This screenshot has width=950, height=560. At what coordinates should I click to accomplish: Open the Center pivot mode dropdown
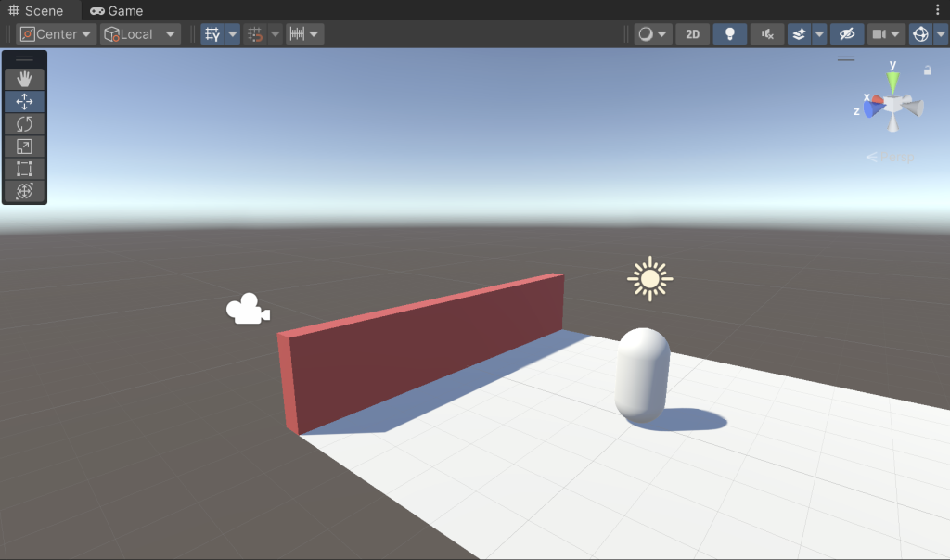[x=58, y=34]
